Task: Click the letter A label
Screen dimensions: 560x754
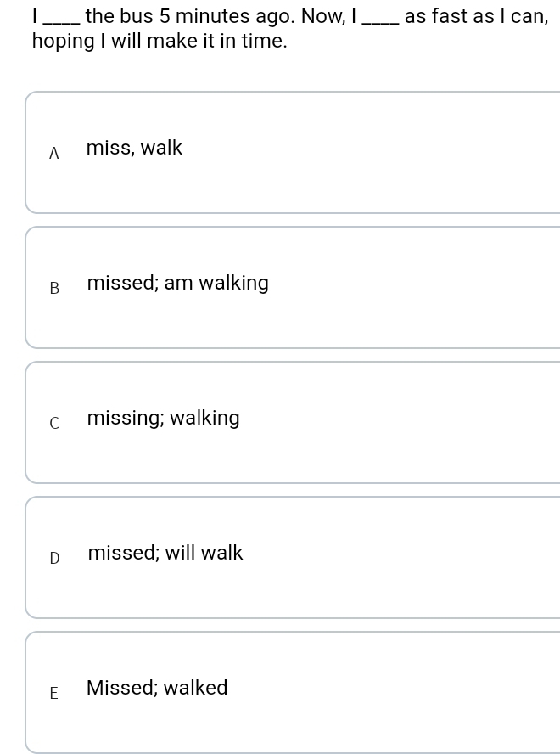Action: (53, 154)
